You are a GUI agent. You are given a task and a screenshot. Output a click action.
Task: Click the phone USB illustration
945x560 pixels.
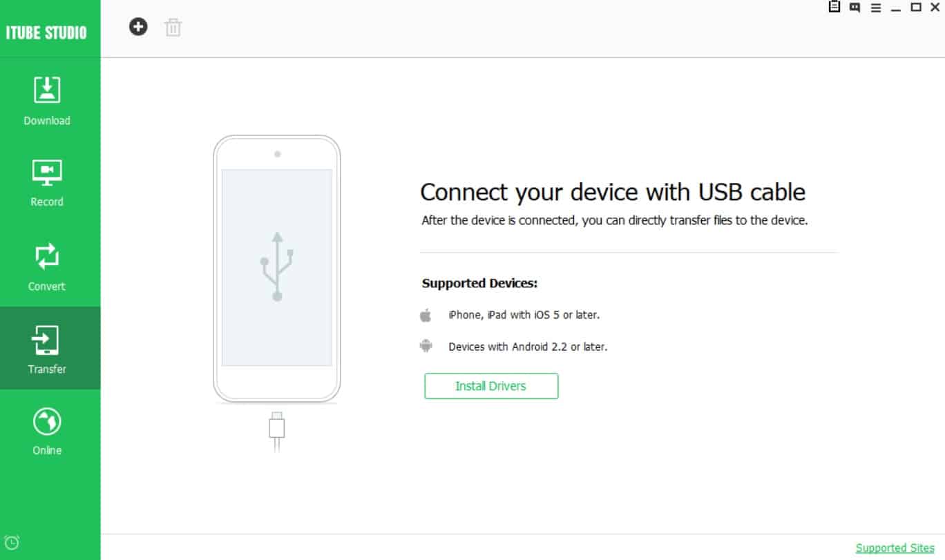277,268
